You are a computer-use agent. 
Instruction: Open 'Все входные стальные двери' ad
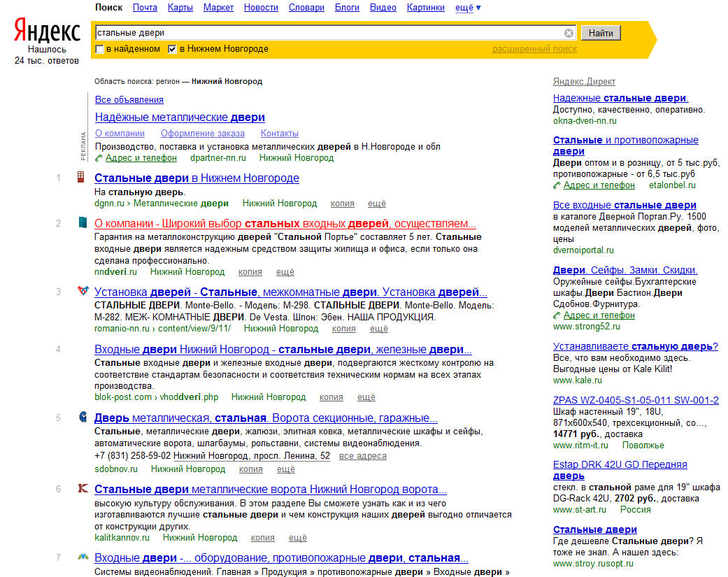point(625,205)
